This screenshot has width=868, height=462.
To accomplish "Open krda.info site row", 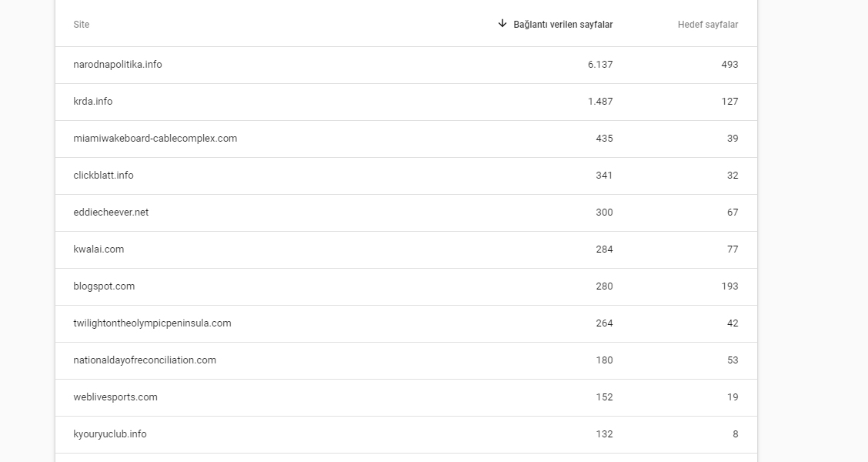I will point(406,102).
